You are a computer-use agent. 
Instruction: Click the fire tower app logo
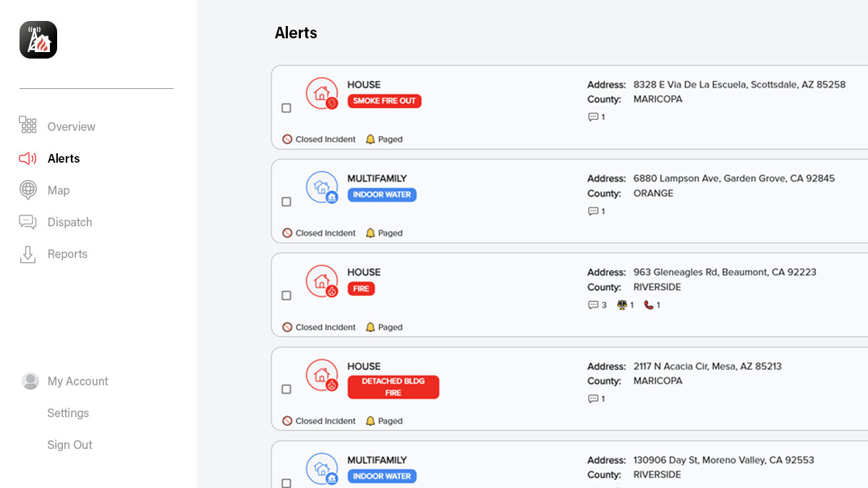tap(38, 40)
